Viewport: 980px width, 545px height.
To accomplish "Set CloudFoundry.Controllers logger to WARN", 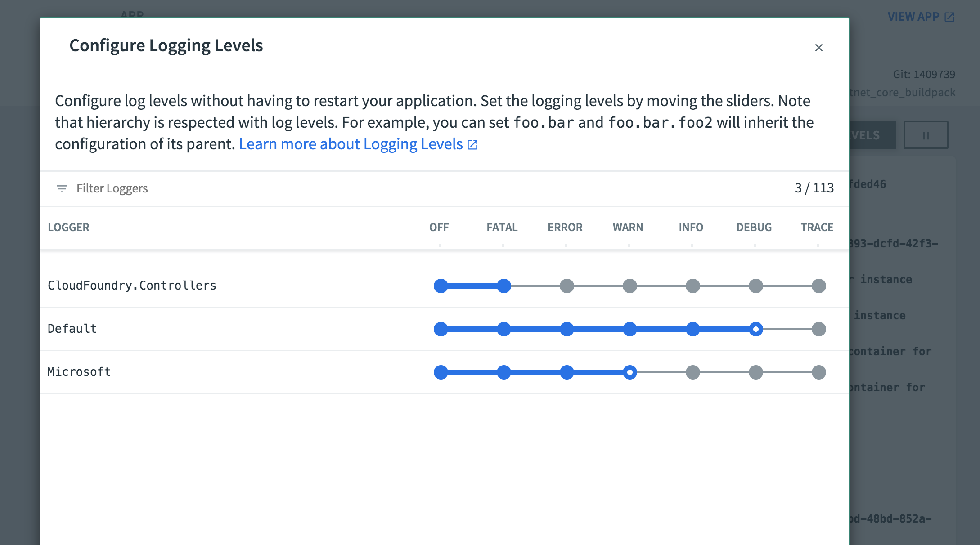I will 629,286.
